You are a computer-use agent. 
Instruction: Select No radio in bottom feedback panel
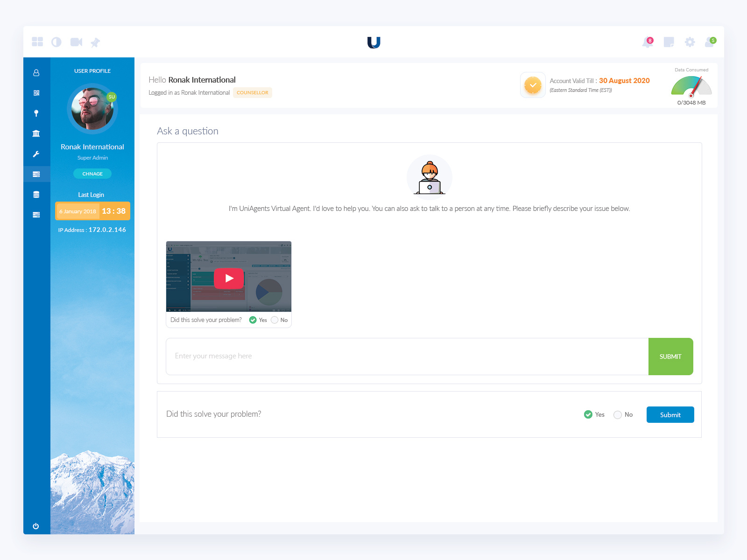tap(618, 414)
